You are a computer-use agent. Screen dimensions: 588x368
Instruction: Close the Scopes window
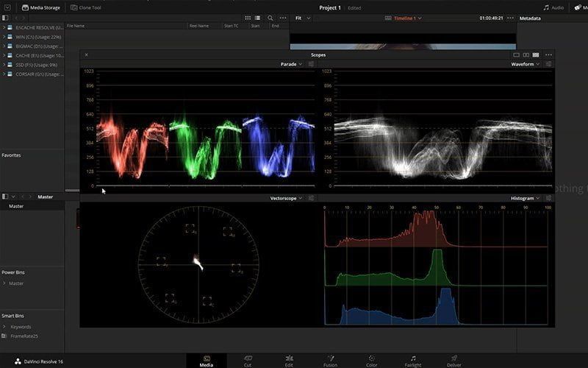click(x=86, y=54)
